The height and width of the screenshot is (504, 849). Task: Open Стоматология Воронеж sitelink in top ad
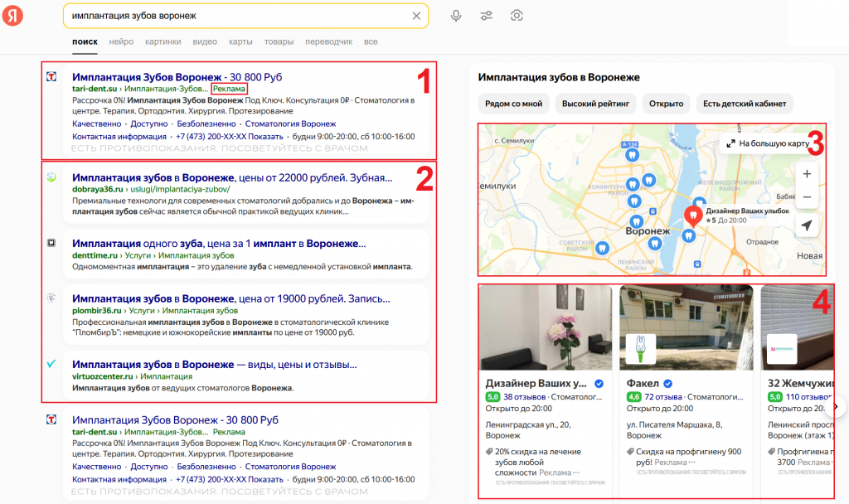click(290, 124)
